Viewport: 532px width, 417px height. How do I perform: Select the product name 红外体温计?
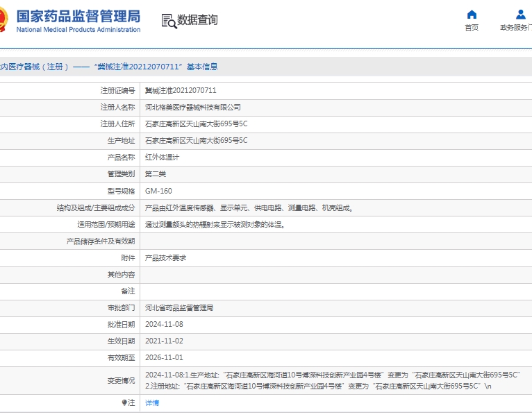pyautogui.click(x=163, y=158)
